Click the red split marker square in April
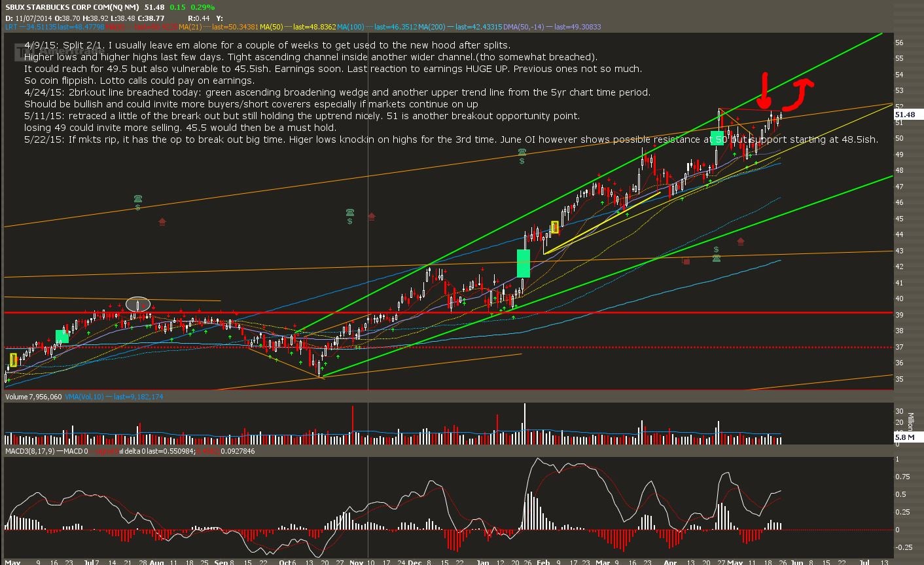 [686, 261]
